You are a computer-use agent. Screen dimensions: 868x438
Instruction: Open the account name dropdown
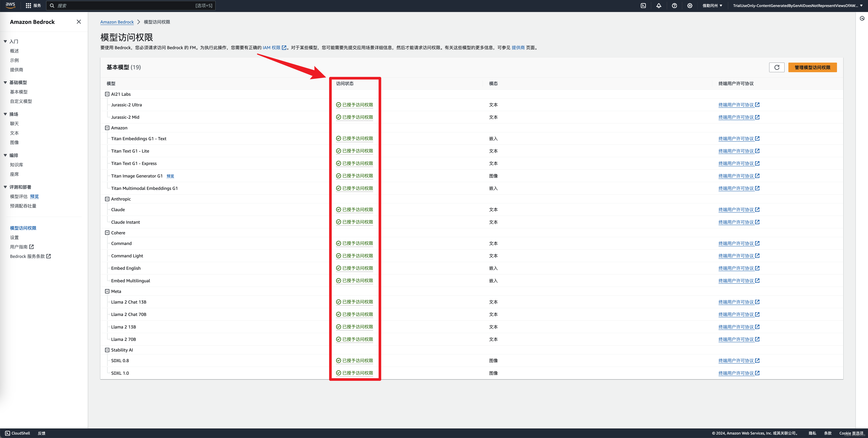(x=798, y=5)
